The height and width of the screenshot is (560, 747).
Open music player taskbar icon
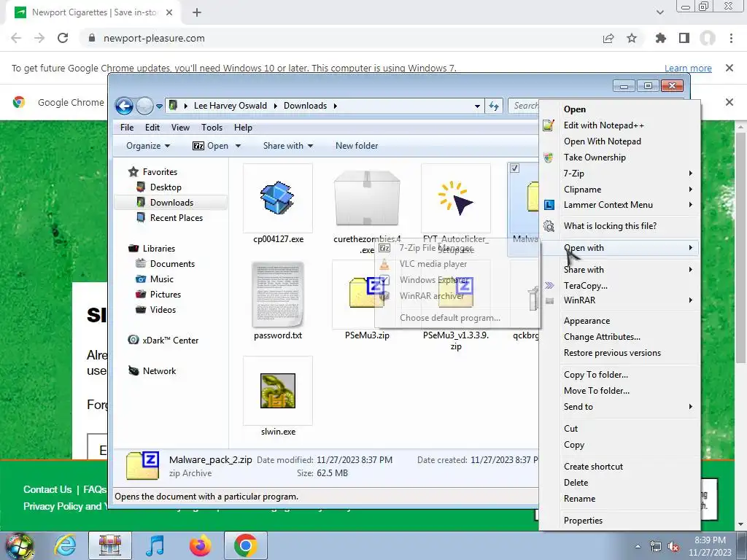[155, 545]
